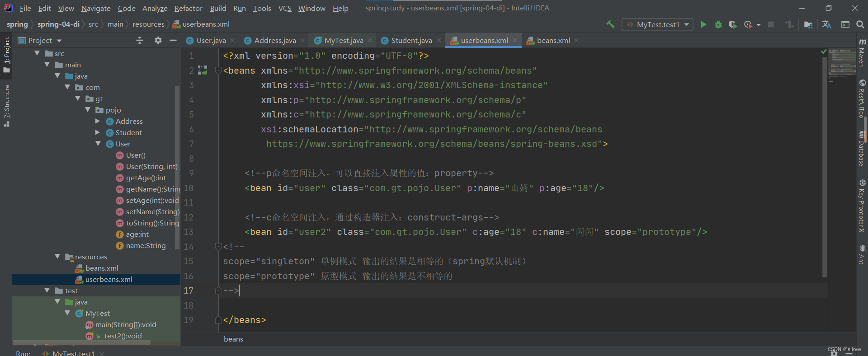
Task: Collapse the pojo package
Action: pyautogui.click(x=88, y=110)
